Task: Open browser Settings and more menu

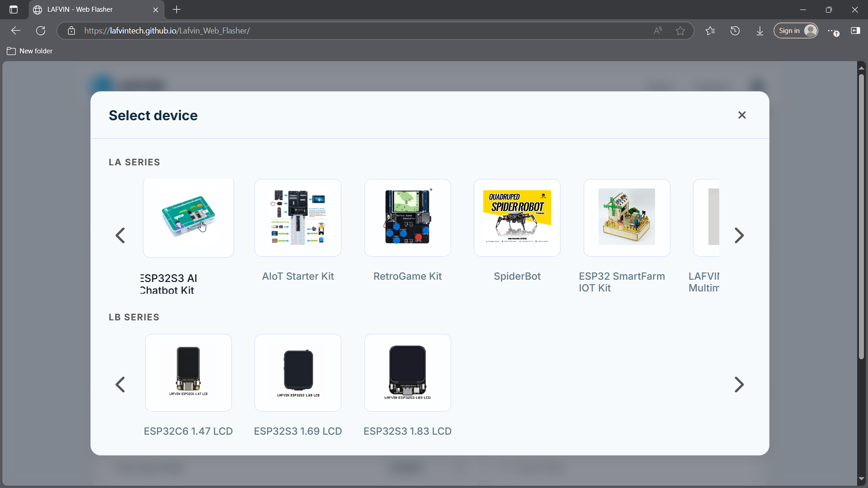Action: pyautogui.click(x=833, y=31)
